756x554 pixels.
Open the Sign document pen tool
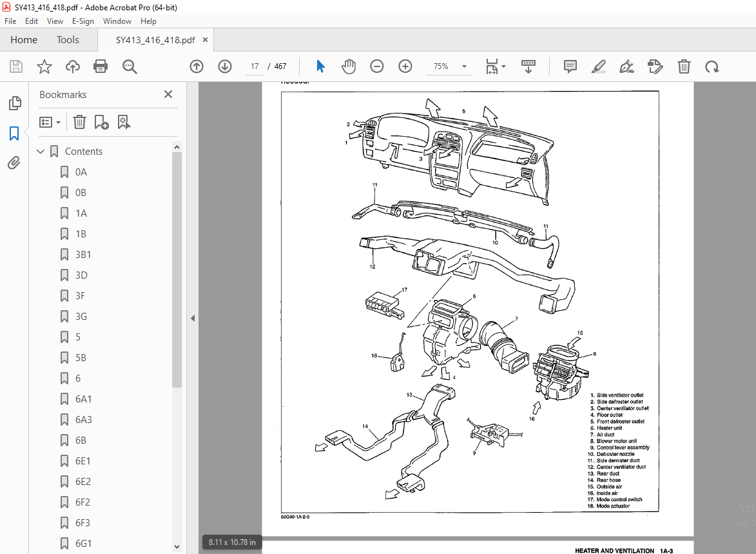[626, 66]
